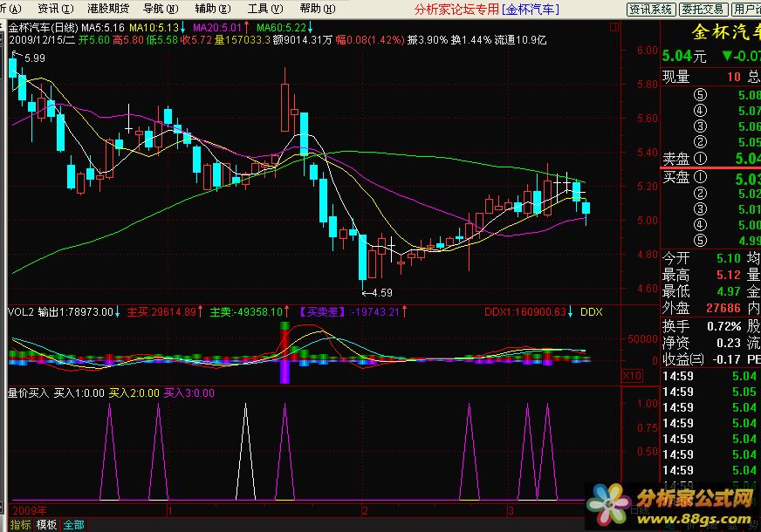Click the 5.99 high price annotation
Image resolution: width=761 pixels, height=532 pixels.
[x=34, y=58]
